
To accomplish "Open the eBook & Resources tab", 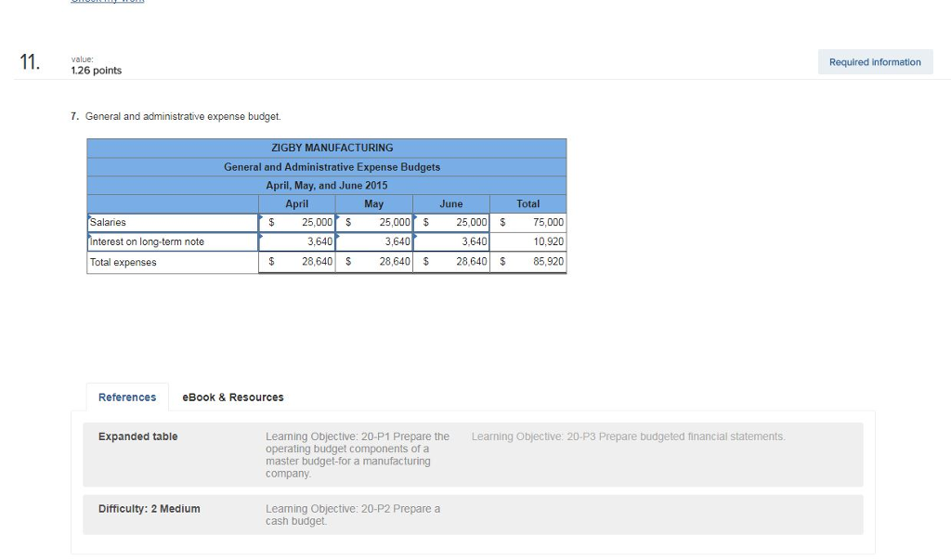I will pyautogui.click(x=233, y=397).
